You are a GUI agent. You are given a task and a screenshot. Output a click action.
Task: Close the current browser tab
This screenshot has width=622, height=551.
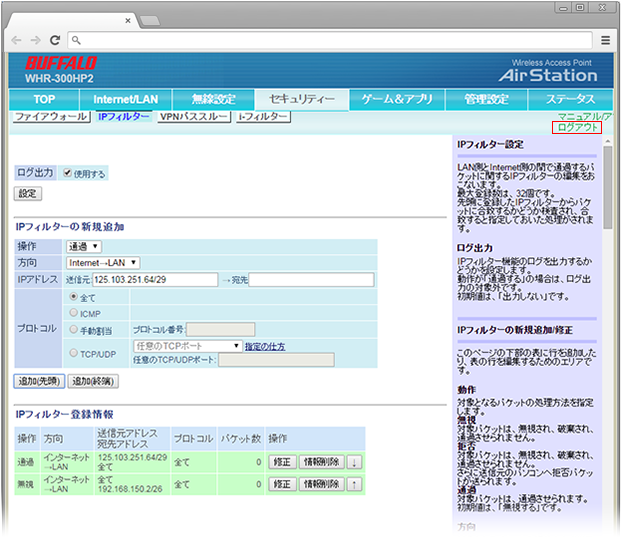128,21
